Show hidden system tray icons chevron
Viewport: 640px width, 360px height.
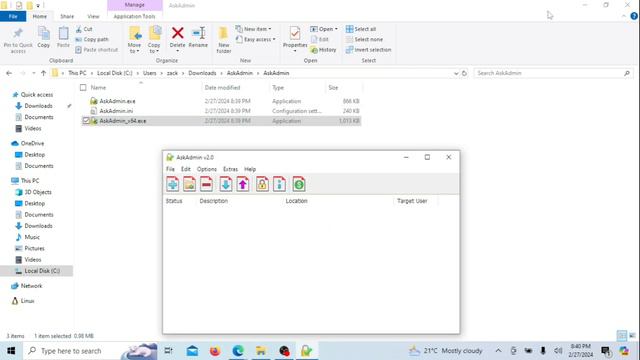(x=498, y=351)
